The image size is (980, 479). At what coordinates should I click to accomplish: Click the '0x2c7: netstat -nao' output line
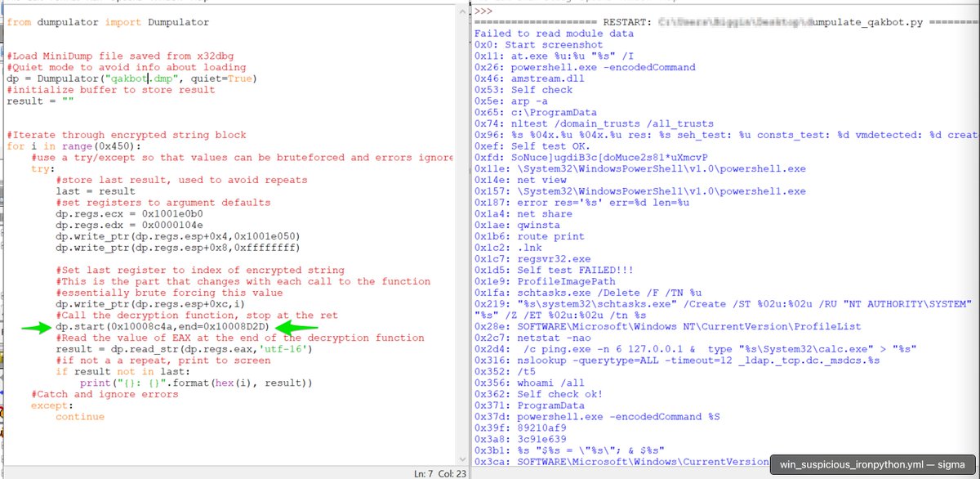tap(532, 338)
